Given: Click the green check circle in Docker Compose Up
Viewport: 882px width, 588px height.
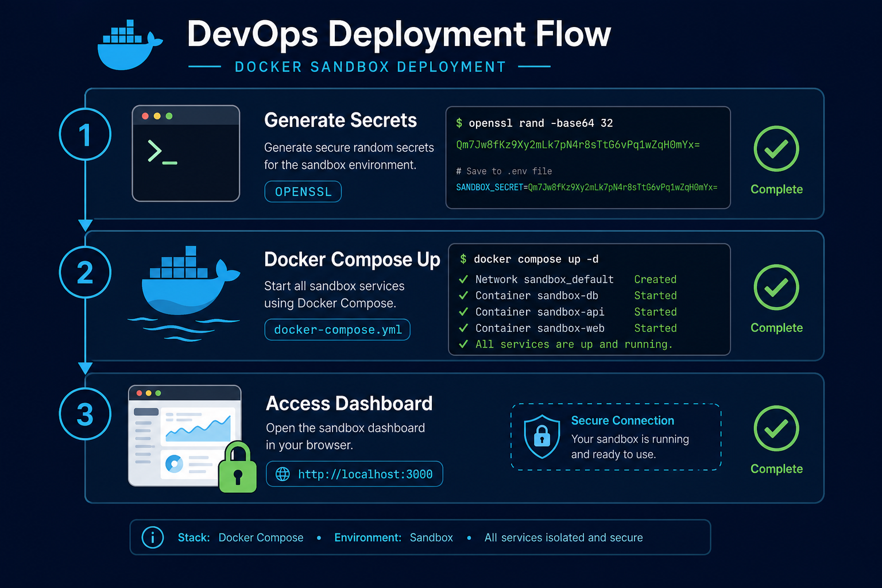Looking at the screenshot, I should (776, 287).
